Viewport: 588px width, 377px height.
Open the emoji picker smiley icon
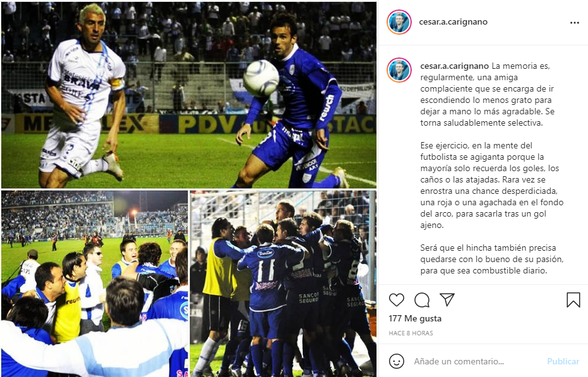397,361
